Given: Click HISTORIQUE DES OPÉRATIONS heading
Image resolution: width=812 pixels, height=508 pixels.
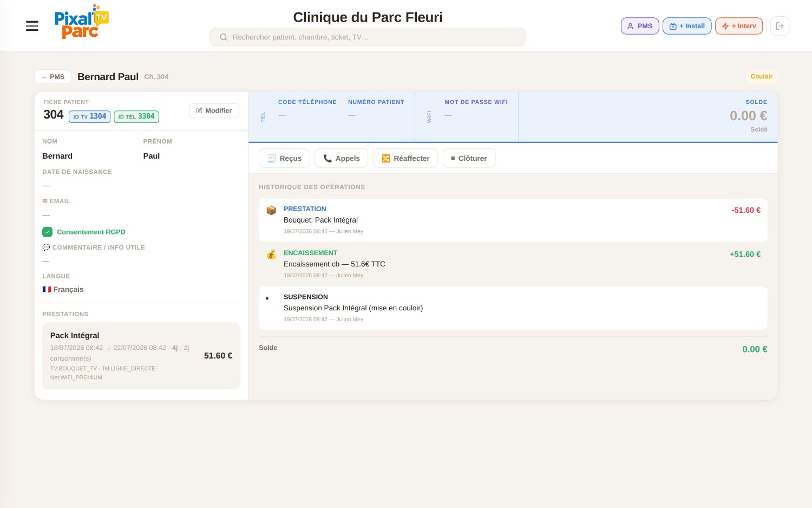Looking at the screenshot, I should coord(312,187).
